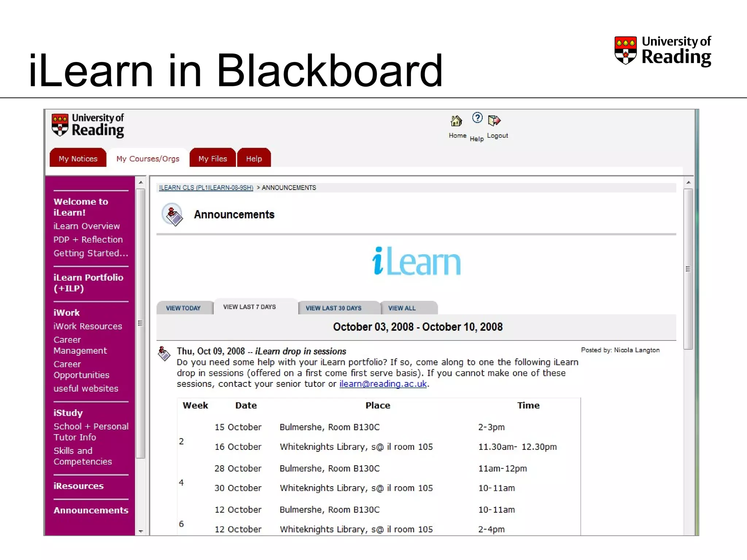Viewport: 747px width, 560px height.
Task: Open iLearn Portfolio (+ILP) sidebar link
Action: pos(89,283)
